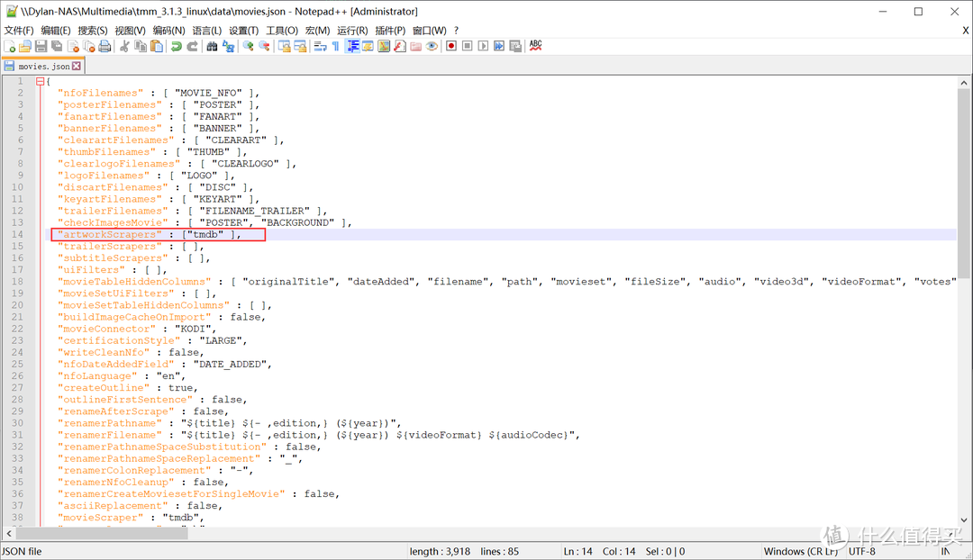Close all documents via toolbar icon
The width and height of the screenshot is (973, 560).
click(88, 46)
